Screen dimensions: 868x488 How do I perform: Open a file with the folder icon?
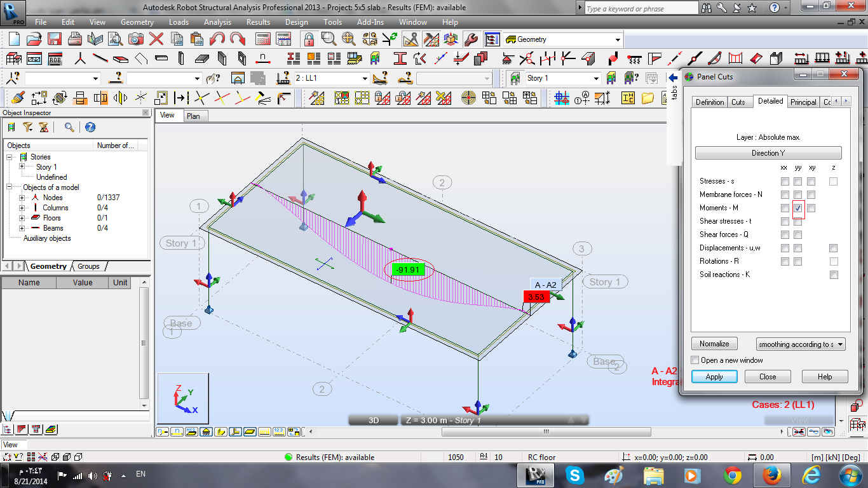34,39
